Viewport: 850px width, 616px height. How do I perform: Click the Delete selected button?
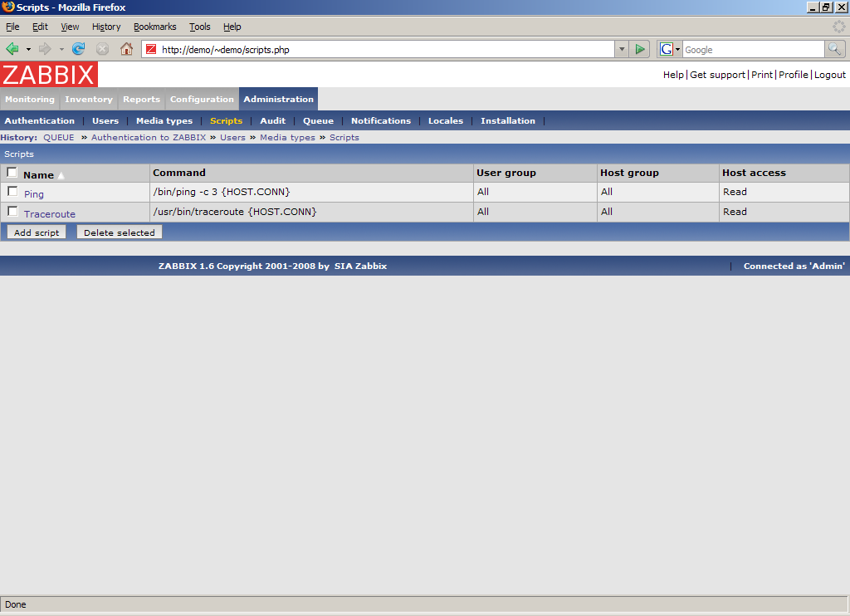[x=120, y=232]
